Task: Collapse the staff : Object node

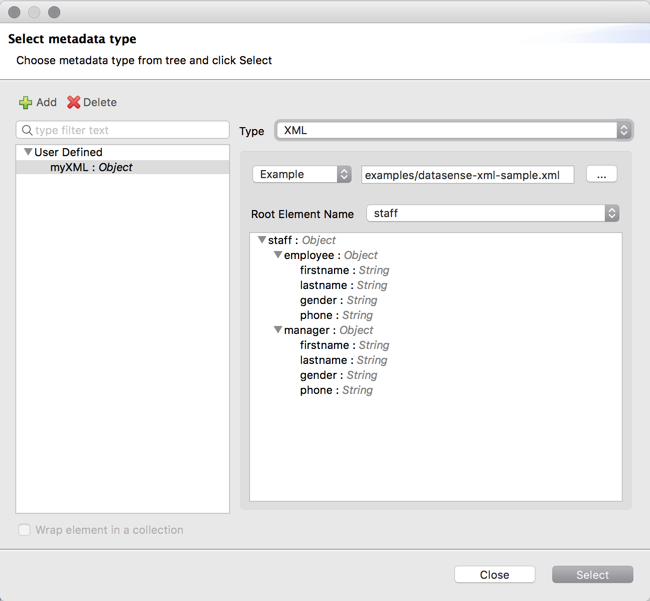Action: tap(262, 241)
